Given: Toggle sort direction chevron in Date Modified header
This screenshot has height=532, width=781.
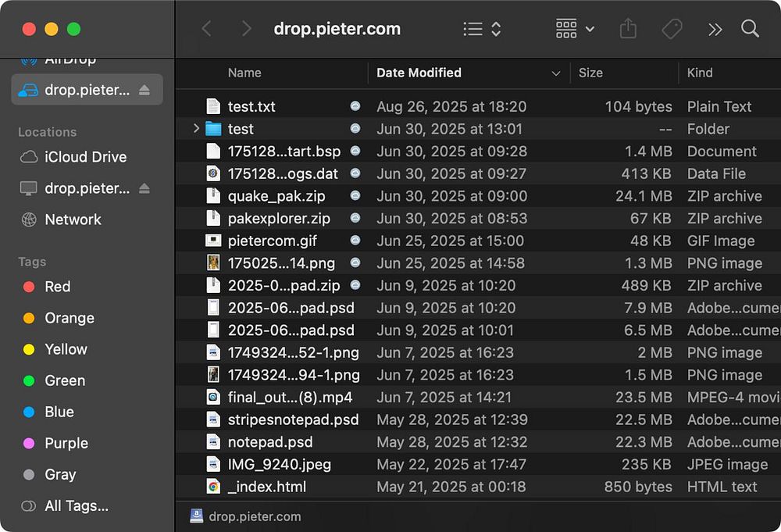Looking at the screenshot, I should 556,73.
